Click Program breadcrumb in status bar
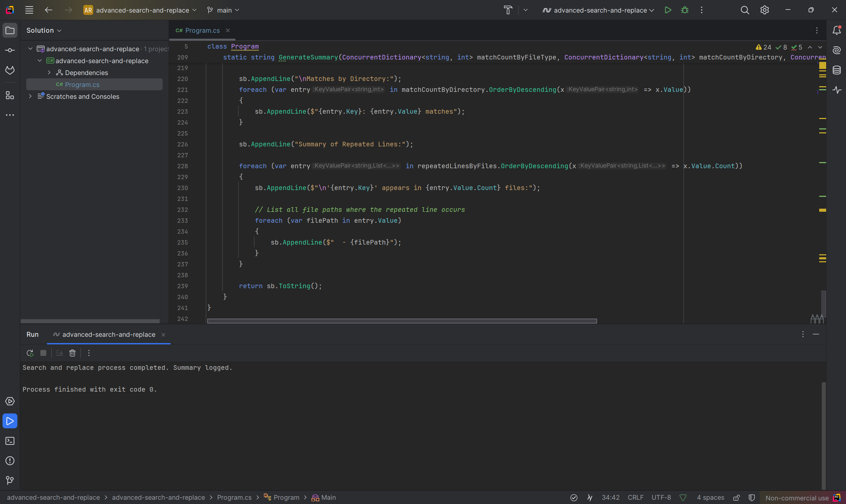This screenshot has width=846, height=504. (286, 497)
